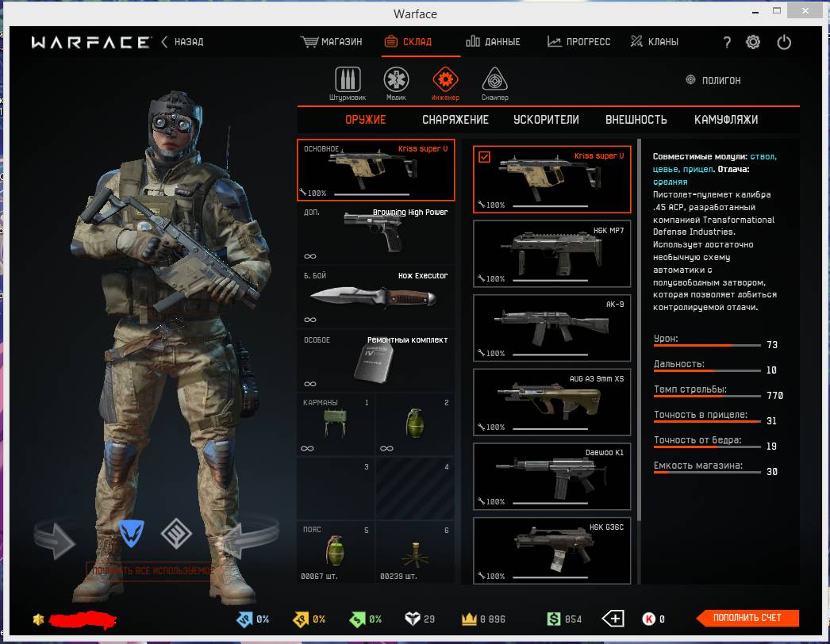Select the grenade in pocket slot 2
Image resolution: width=830 pixels, height=644 pixels.
(x=415, y=424)
